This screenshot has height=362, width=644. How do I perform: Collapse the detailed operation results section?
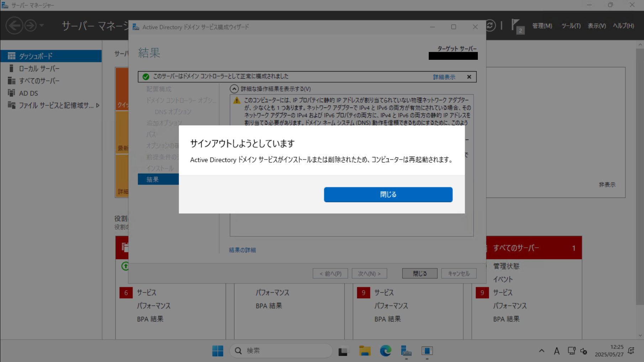234,89
